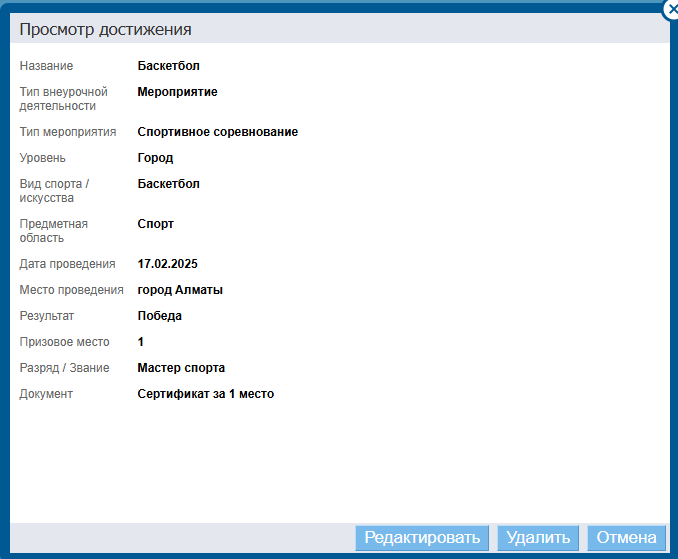Close the dialog with the X icon
This screenshot has width=678, height=559.
(671, 6)
